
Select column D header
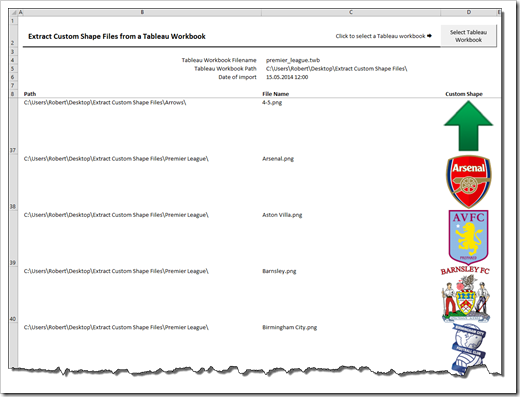(469, 12)
